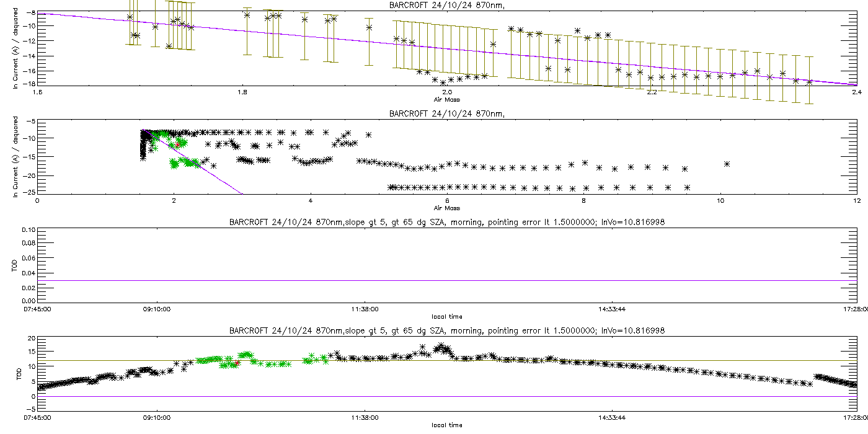Click the 10 tick label on second plot

(720, 201)
